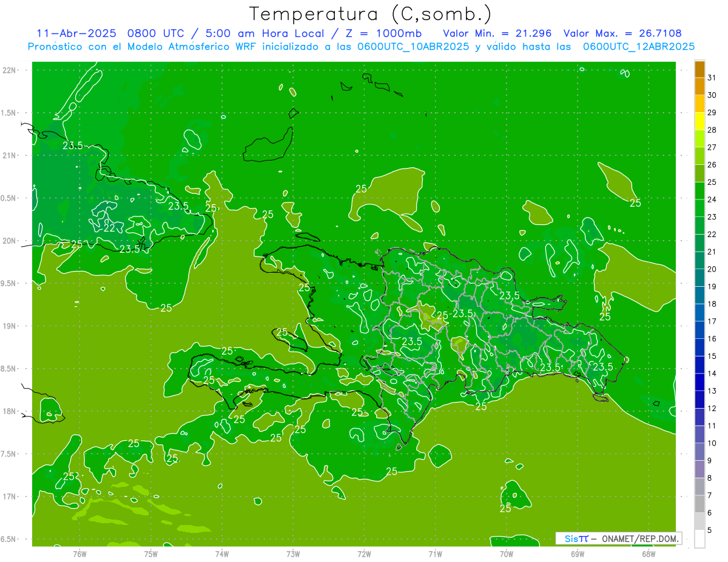The image size is (728, 562).
Task: Pick the green swatch between 24 and 25
Action: pyautogui.click(x=699, y=190)
